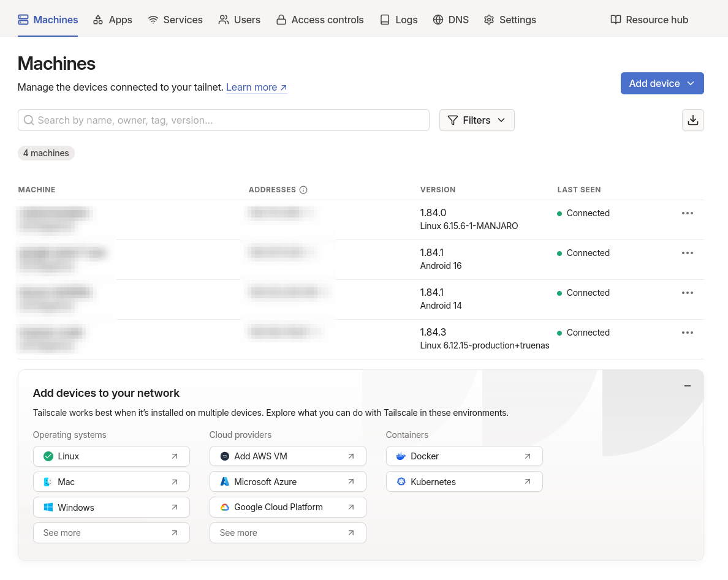Open the Add device dropdown
This screenshot has height=580, width=728.
tap(662, 83)
